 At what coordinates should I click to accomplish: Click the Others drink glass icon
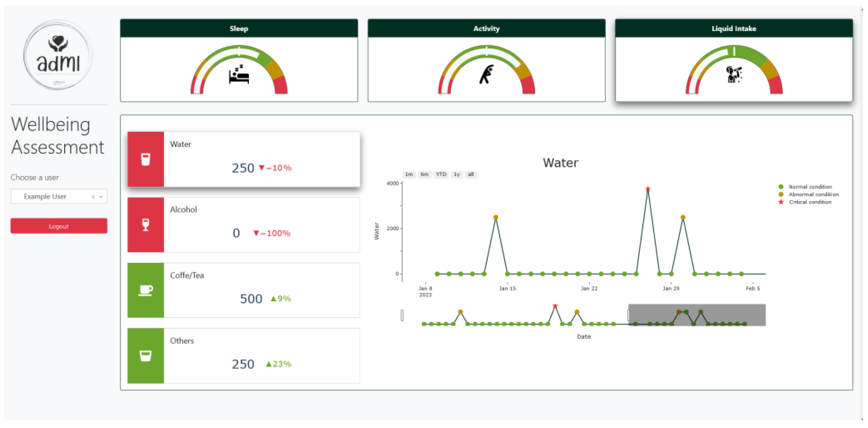click(145, 356)
